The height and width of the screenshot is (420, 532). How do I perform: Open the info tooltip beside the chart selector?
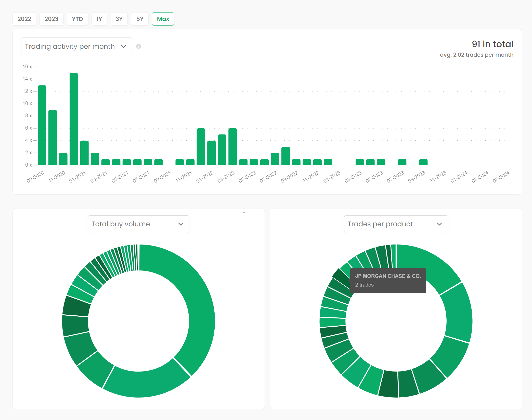tap(139, 46)
